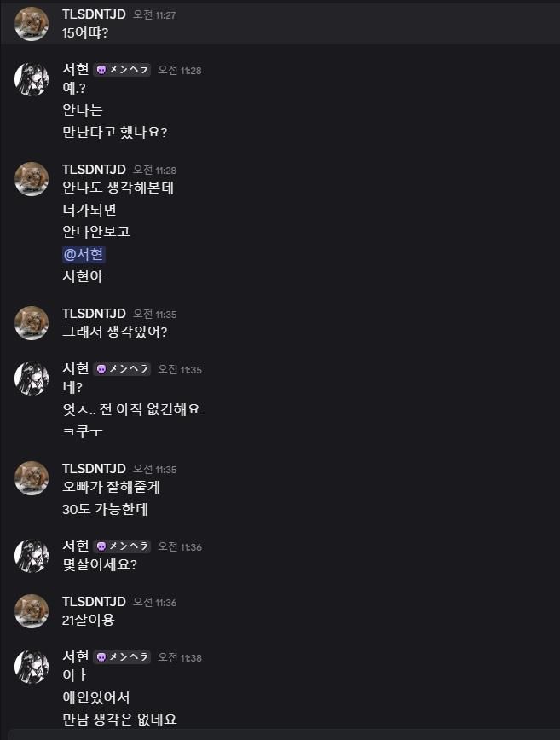Click the 서현 username above "네?"
This screenshot has width=560, height=740.
click(x=75, y=369)
